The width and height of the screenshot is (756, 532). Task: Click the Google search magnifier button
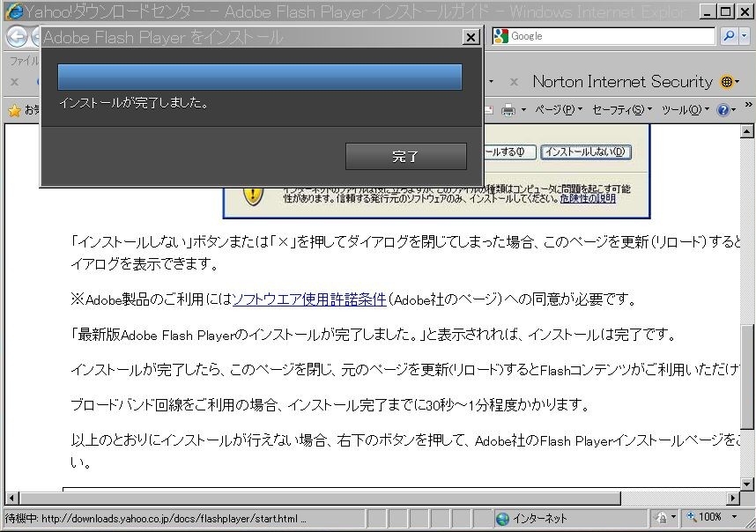[729, 35]
